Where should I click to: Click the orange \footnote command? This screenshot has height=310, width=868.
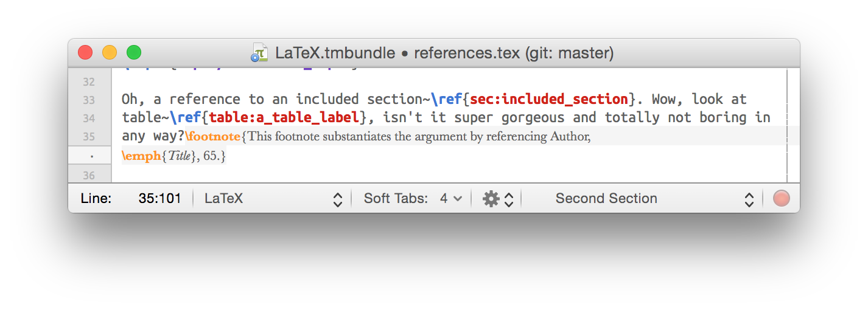[213, 136]
